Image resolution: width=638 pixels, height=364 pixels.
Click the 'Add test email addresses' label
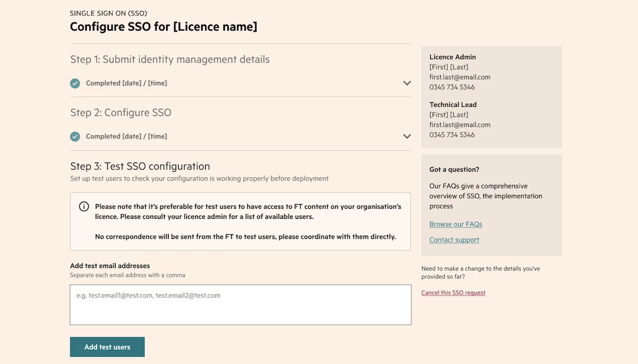110,266
